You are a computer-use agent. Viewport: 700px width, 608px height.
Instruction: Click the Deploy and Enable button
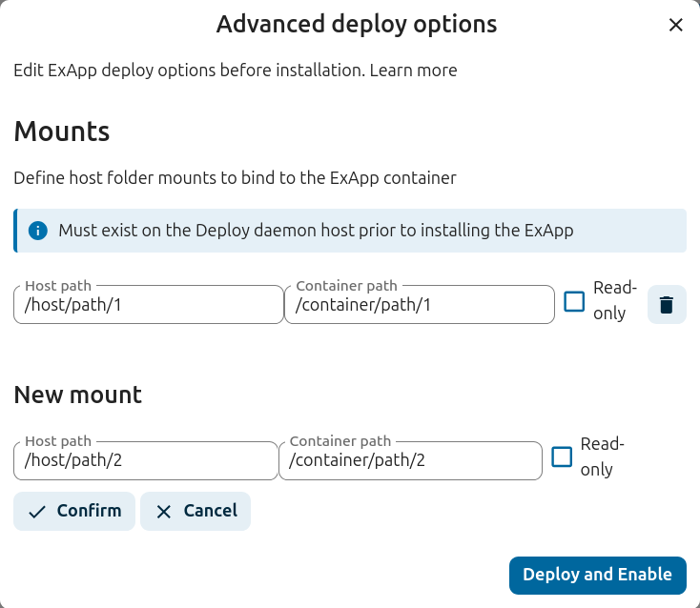pos(597,575)
